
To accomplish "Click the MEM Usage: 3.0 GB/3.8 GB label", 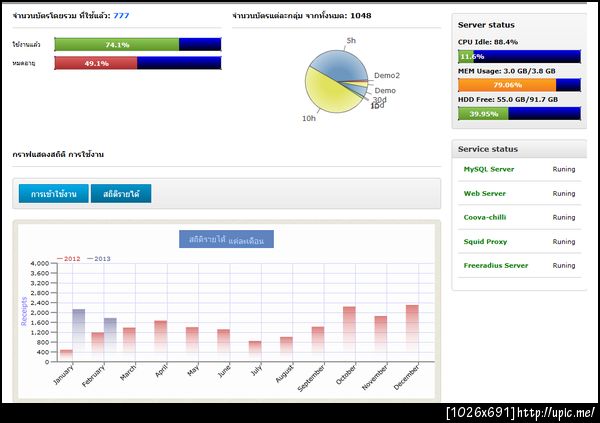I will tap(507, 71).
